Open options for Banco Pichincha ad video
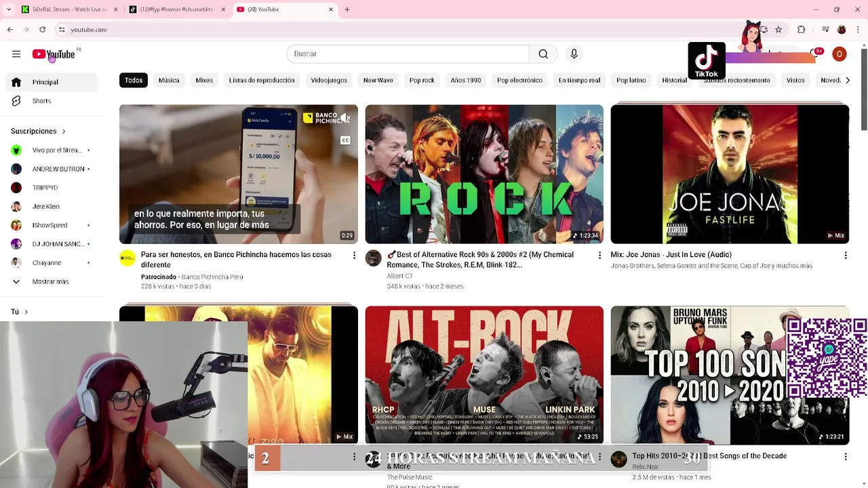This screenshot has height=488, width=868. (x=354, y=256)
